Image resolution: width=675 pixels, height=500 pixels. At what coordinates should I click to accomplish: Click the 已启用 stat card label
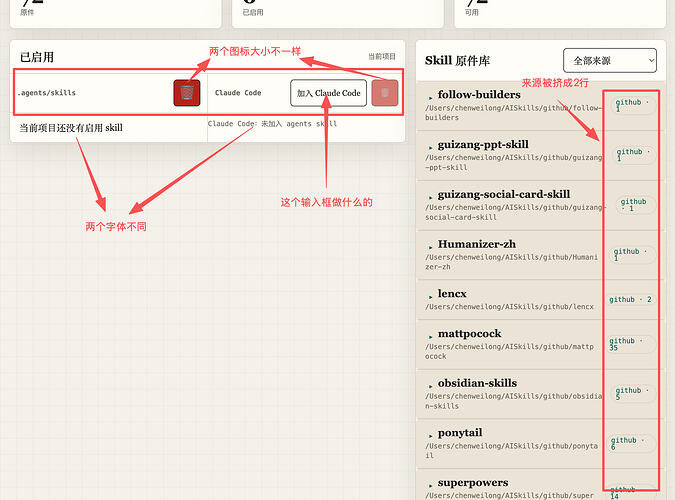(253, 12)
